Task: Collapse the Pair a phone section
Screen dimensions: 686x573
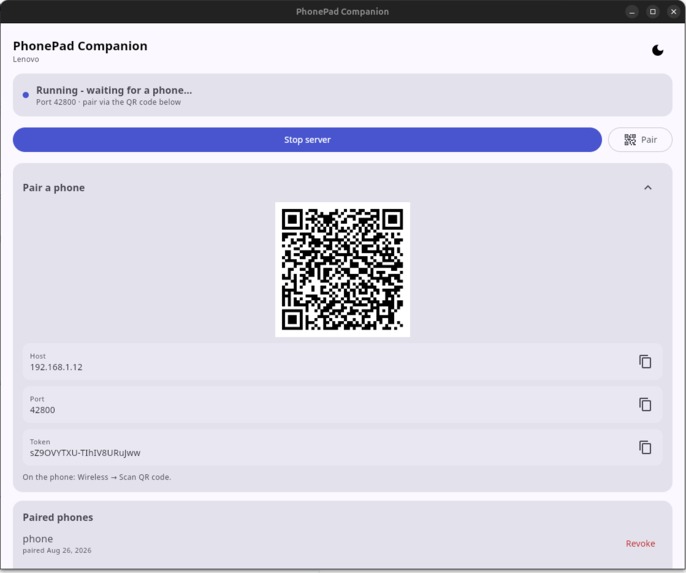Action: click(648, 188)
